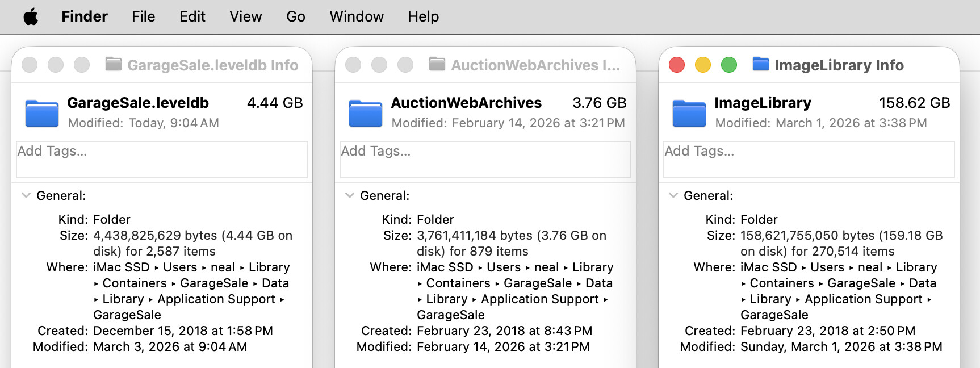Viewport: 980px width, 368px height.
Task: Click ImageLibrary large blue folder icon
Action: (x=689, y=112)
